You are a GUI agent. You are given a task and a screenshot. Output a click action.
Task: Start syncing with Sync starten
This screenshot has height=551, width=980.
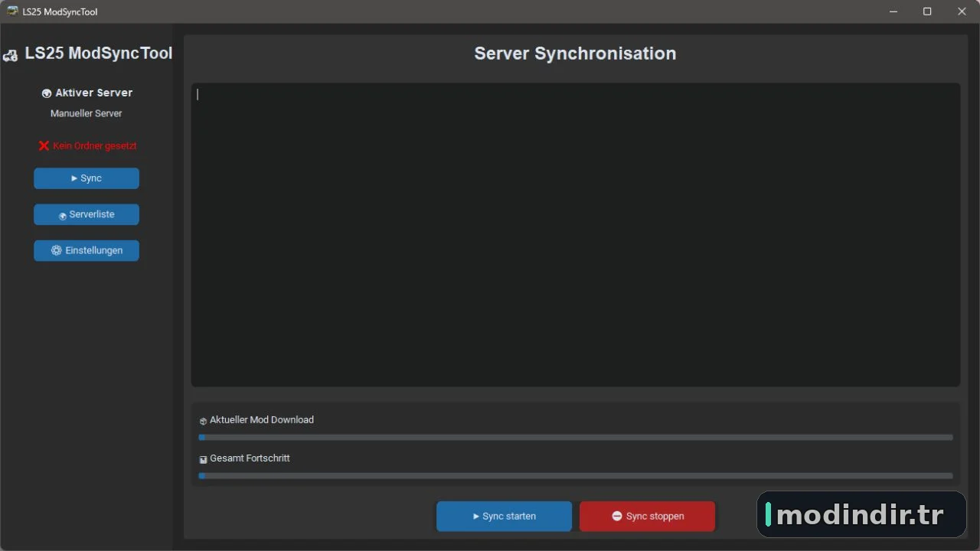point(504,517)
